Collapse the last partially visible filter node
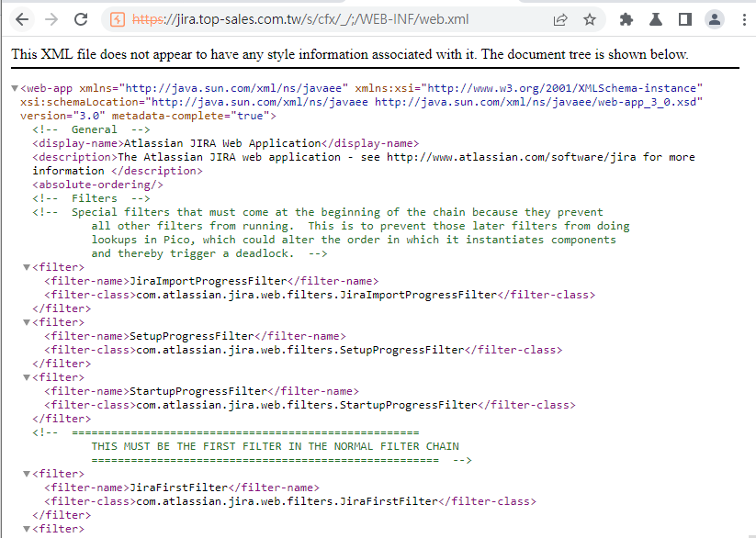756x538 pixels. pyautogui.click(x=27, y=529)
